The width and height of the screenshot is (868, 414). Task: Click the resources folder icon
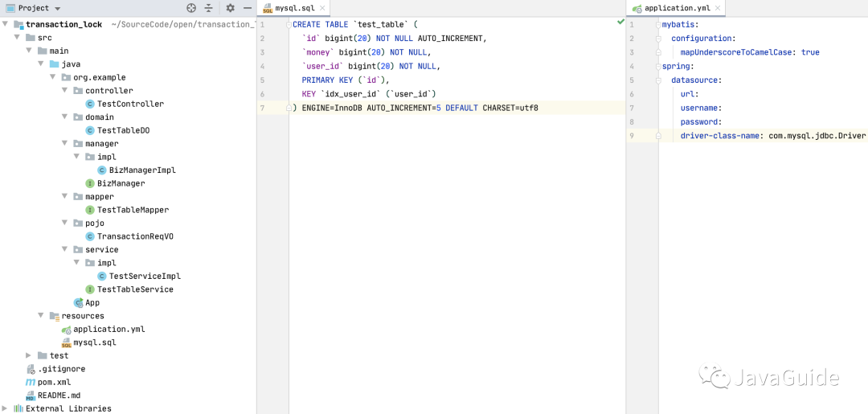click(x=55, y=316)
